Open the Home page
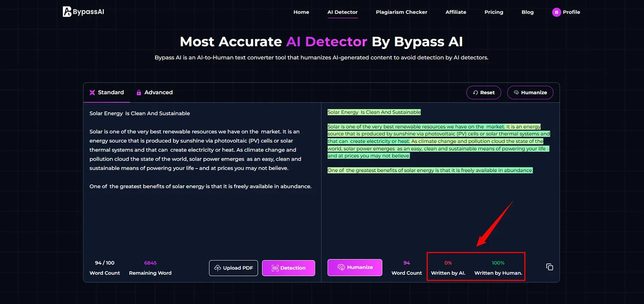644x304 pixels. click(x=301, y=12)
